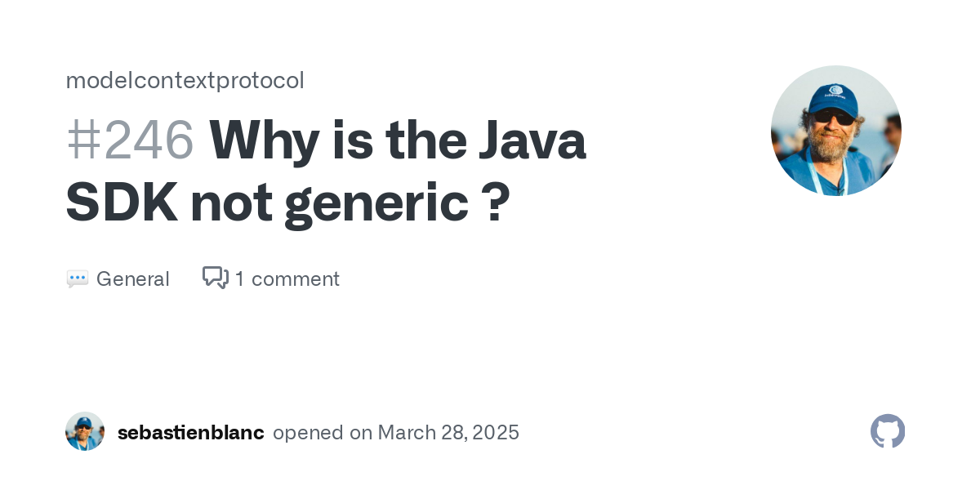Click the GitHub Octocat logo
Image resolution: width=980 pixels, height=490 pixels.
[x=888, y=431]
